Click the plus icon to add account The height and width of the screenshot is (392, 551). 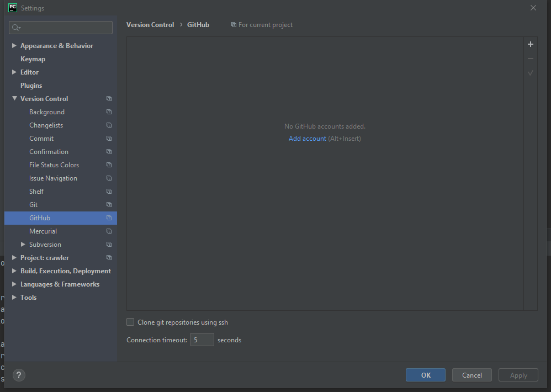click(x=531, y=44)
